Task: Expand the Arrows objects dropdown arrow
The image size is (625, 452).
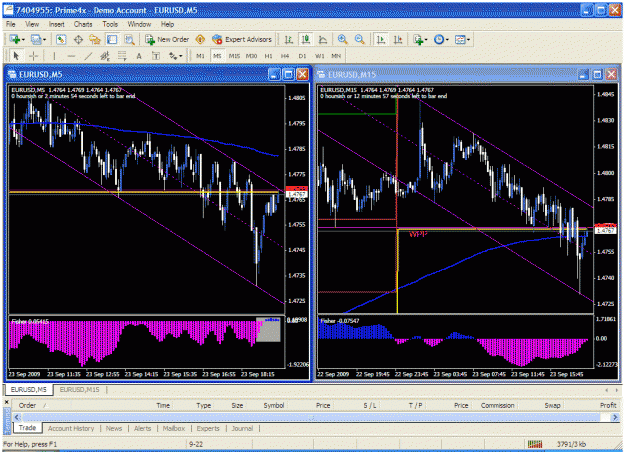Action: pos(181,56)
